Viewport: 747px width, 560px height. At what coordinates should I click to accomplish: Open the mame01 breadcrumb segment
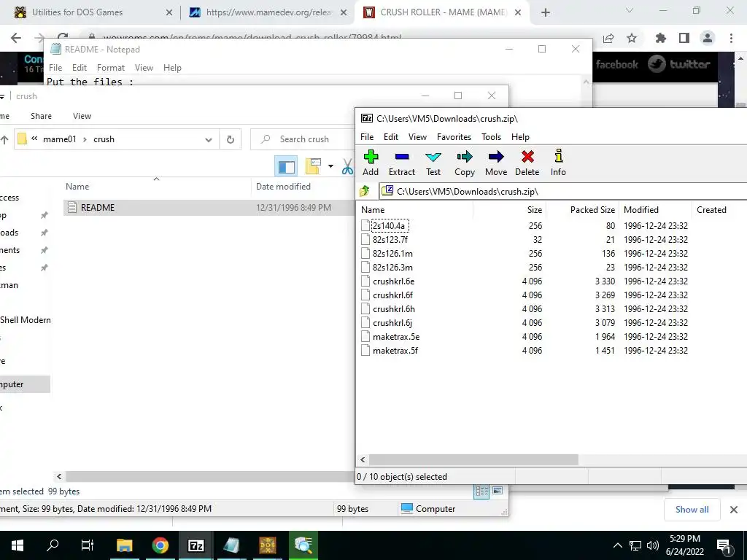coord(60,139)
